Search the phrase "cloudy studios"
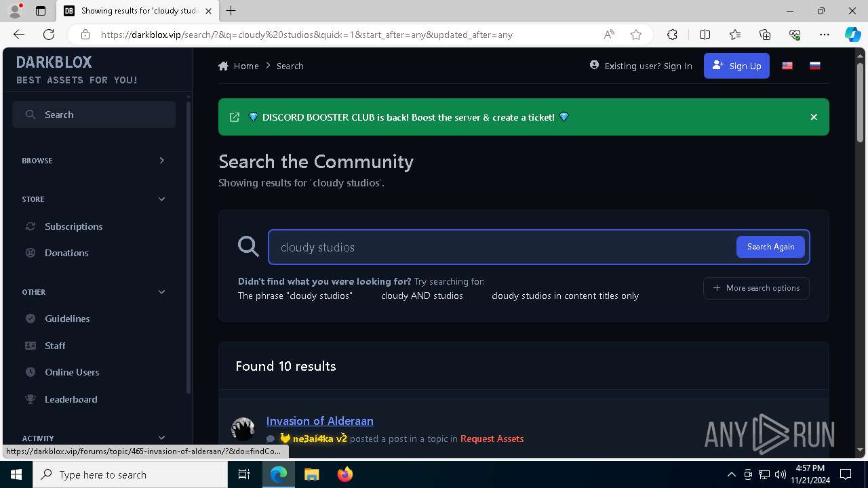 (x=295, y=296)
